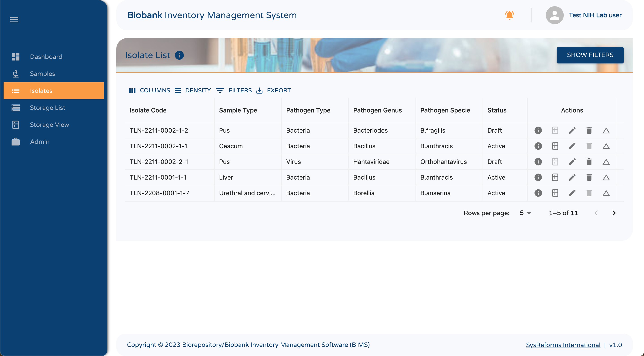Open the Density options menu

pyautogui.click(x=193, y=90)
